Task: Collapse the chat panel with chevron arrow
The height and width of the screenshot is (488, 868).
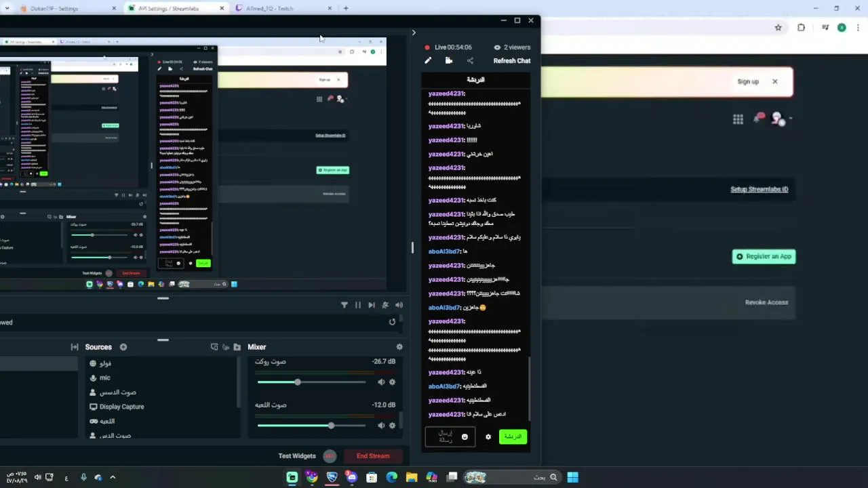Action: [x=414, y=33]
